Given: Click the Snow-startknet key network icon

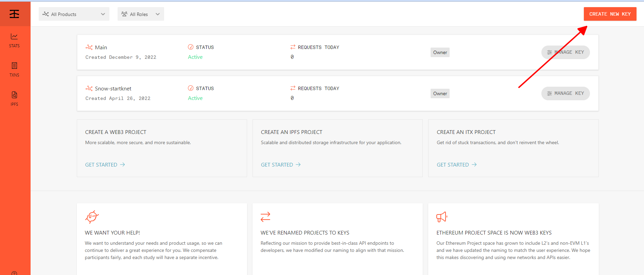Looking at the screenshot, I should point(89,88).
